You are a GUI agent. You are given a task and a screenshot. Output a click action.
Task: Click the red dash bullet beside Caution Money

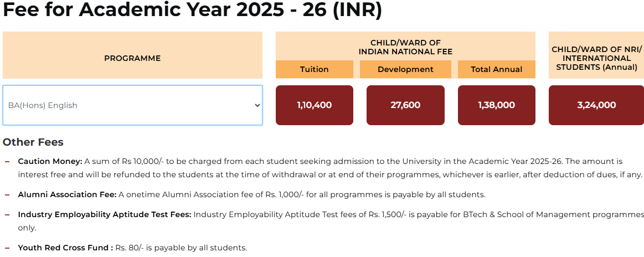7,162
